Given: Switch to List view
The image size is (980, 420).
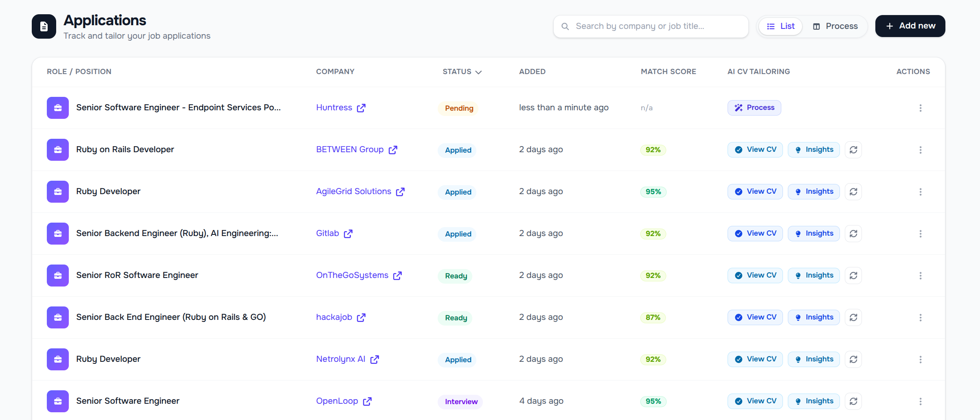Looking at the screenshot, I should pyautogui.click(x=780, y=26).
